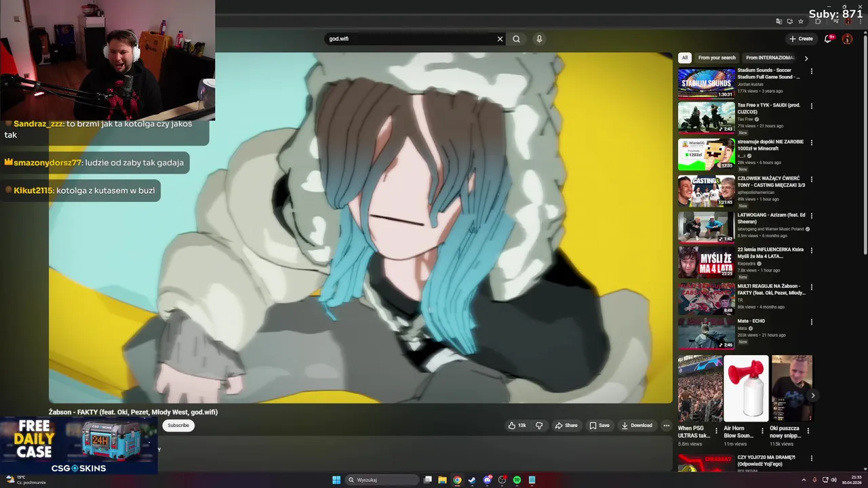Open options for CZY YOJI720 video

tap(811, 459)
